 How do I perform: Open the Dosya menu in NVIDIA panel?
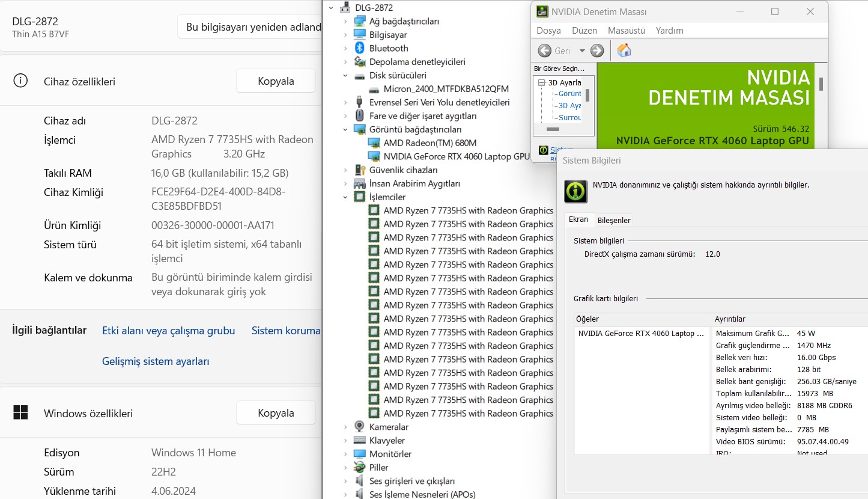[548, 30]
